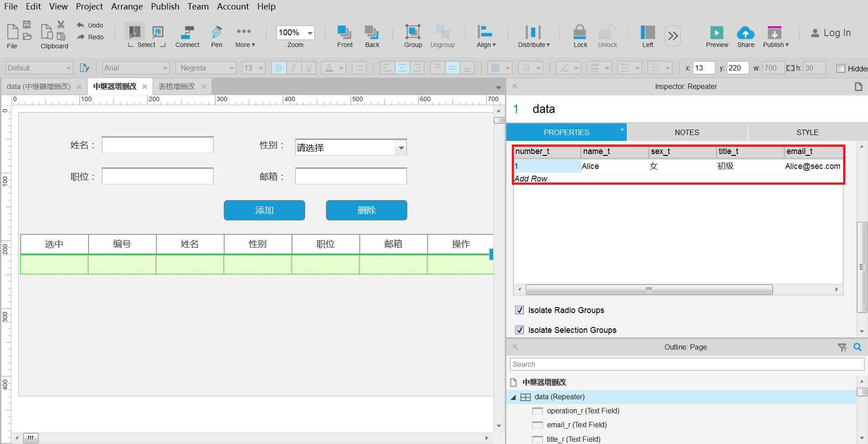Open the Default style dropdown

tap(39, 68)
